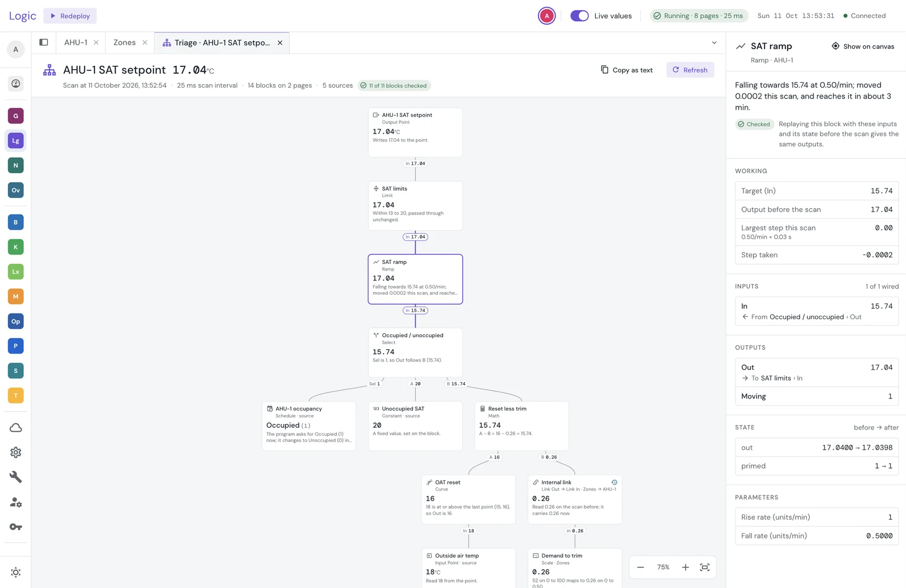Open the settings gear in sidebar
The image size is (906, 588).
pos(16,453)
